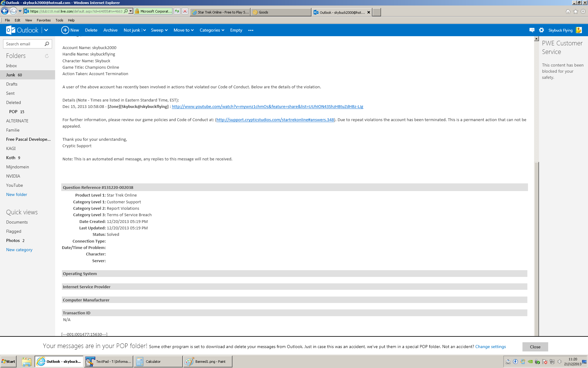Screen dimensions: 588x368
Task: Click the Search email input field
Action: tap(24, 44)
